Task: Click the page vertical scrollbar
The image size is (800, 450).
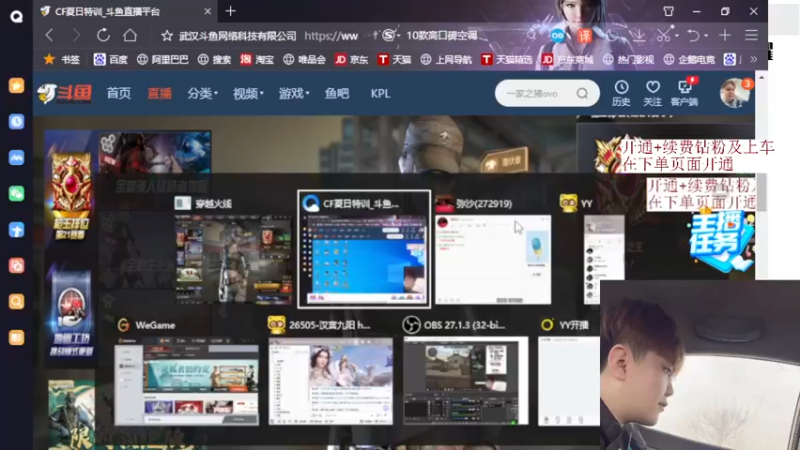Action: 761,191
